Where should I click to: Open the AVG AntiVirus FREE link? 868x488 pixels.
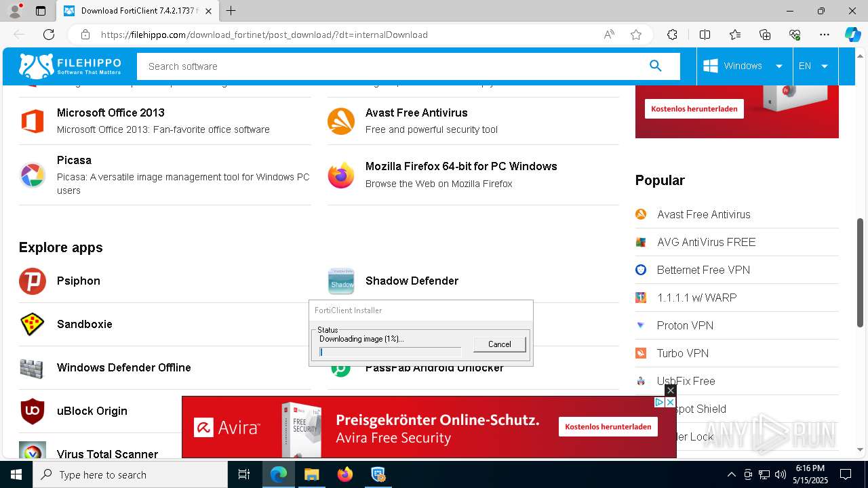click(x=706, y=242)
